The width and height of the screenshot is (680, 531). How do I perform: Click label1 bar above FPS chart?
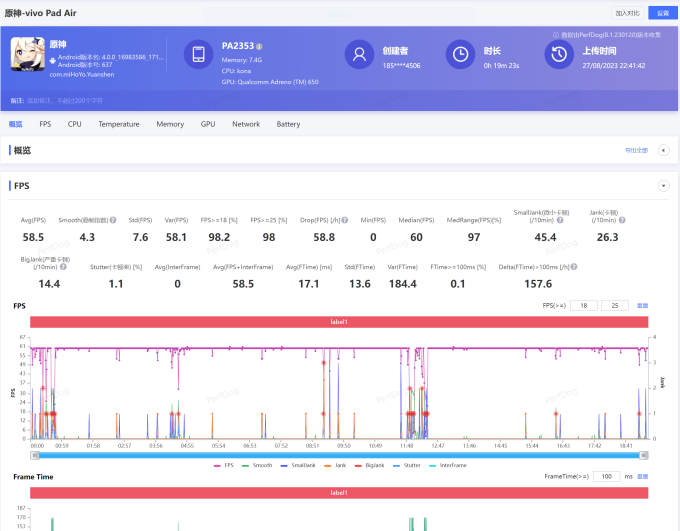click(339, 322)
